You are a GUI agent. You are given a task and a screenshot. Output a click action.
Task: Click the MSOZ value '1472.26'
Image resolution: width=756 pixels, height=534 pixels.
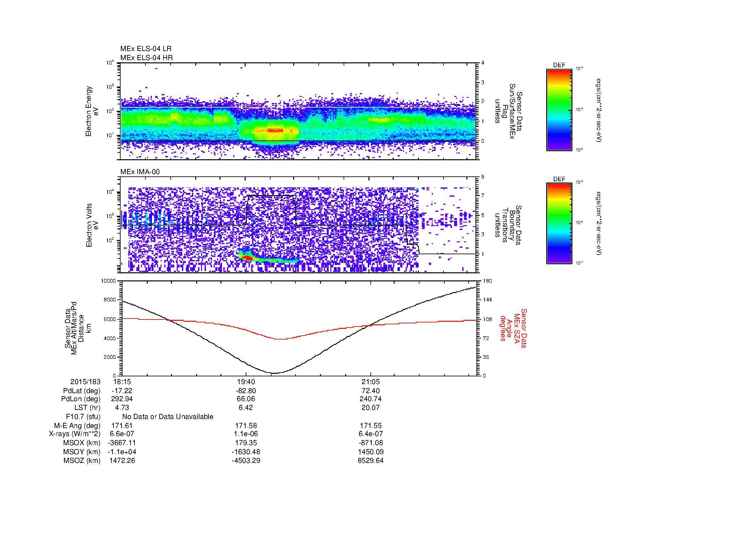coord(122,461)
